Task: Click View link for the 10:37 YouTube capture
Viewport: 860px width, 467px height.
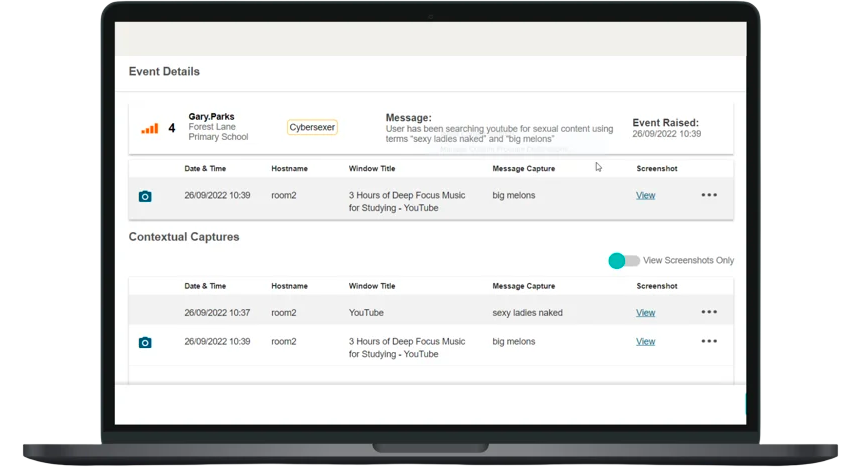Action: point(645,312)
